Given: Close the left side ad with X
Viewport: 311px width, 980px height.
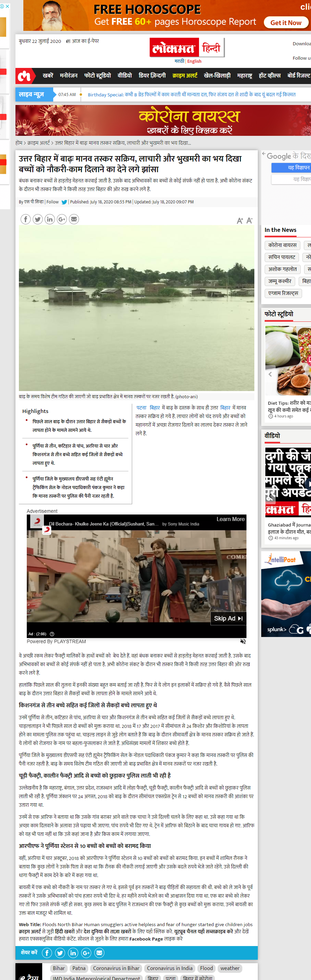Looking at the screenshot, I should (7, 7).
